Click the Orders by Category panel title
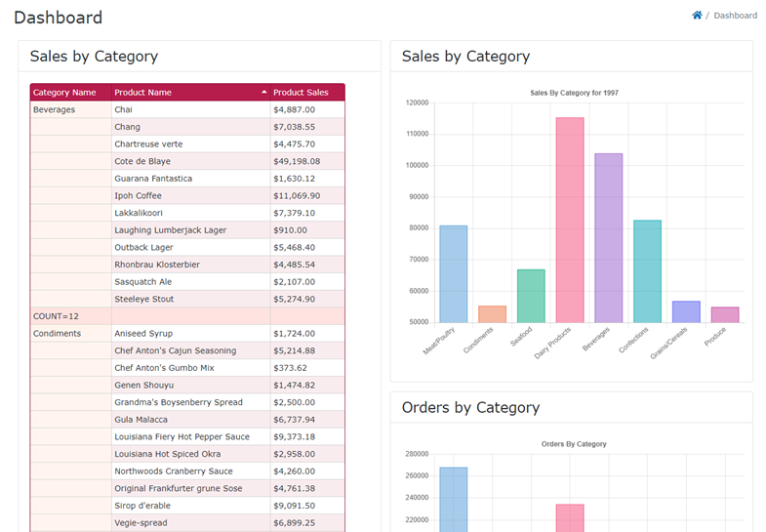Viewport: 766px width, 532px height. (472, 407)
